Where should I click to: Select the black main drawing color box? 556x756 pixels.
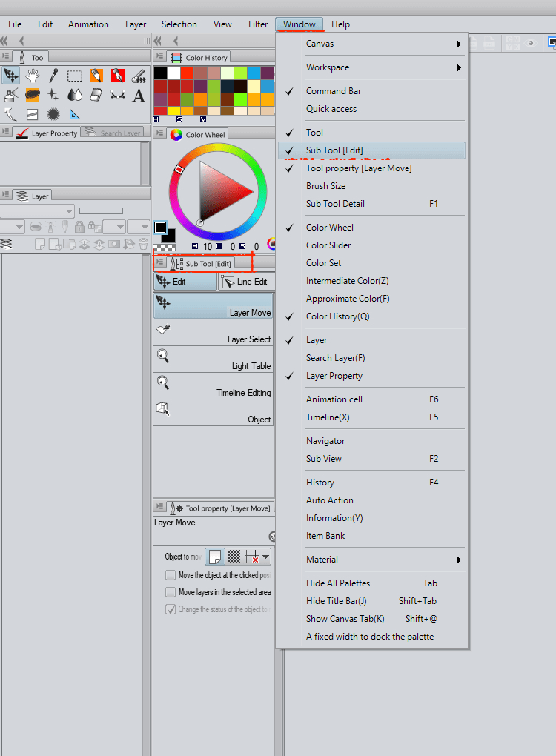(160, 228)
